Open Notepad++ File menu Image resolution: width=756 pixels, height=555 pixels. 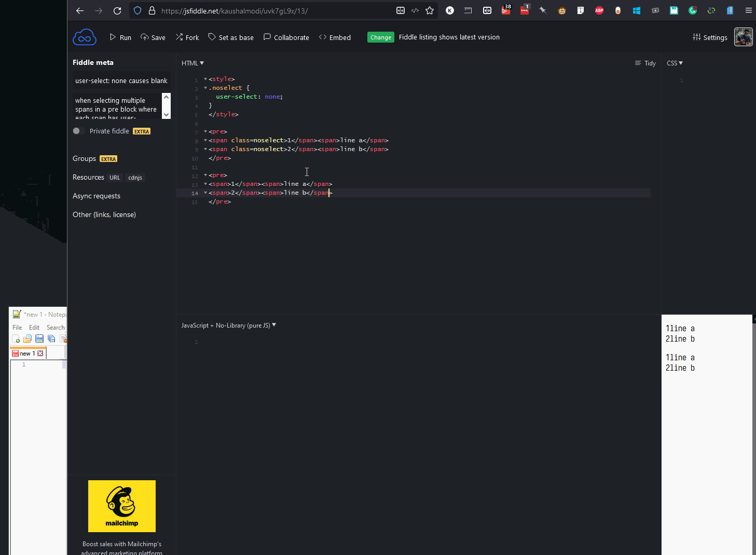click(17, 327)
